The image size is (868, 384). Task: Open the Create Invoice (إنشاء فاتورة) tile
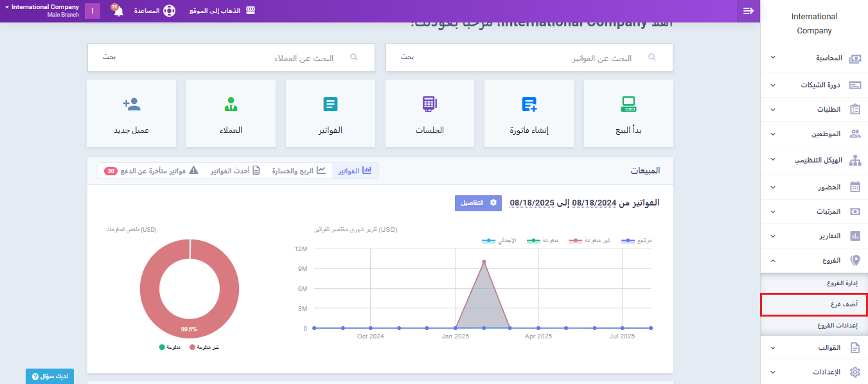529,104
